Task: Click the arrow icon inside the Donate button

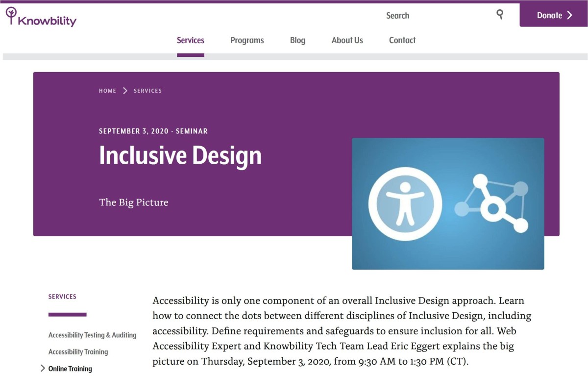Action: 570,15
